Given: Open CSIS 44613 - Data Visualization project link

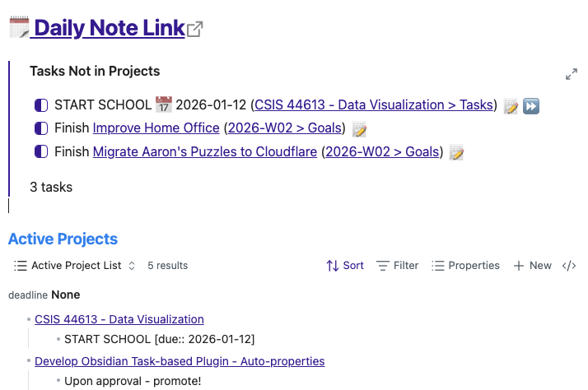Looking at the screenshot, I should [x=119, y=319].
